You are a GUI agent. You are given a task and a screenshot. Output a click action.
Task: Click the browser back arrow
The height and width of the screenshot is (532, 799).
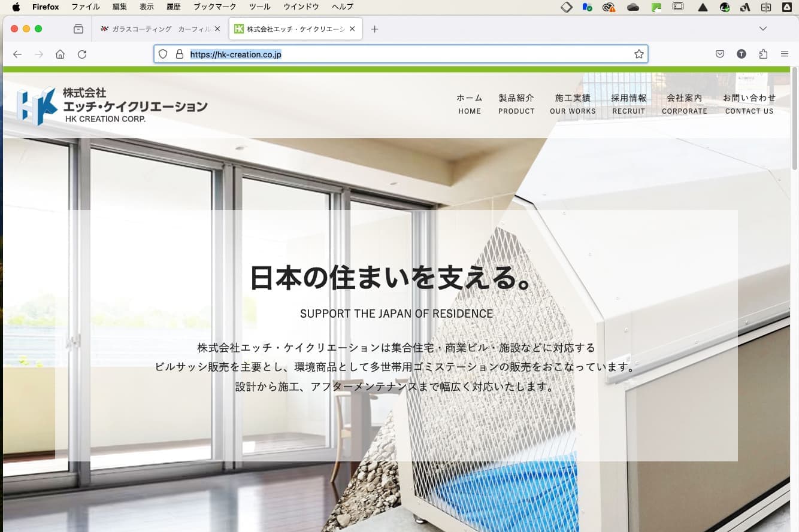(17, 54)
